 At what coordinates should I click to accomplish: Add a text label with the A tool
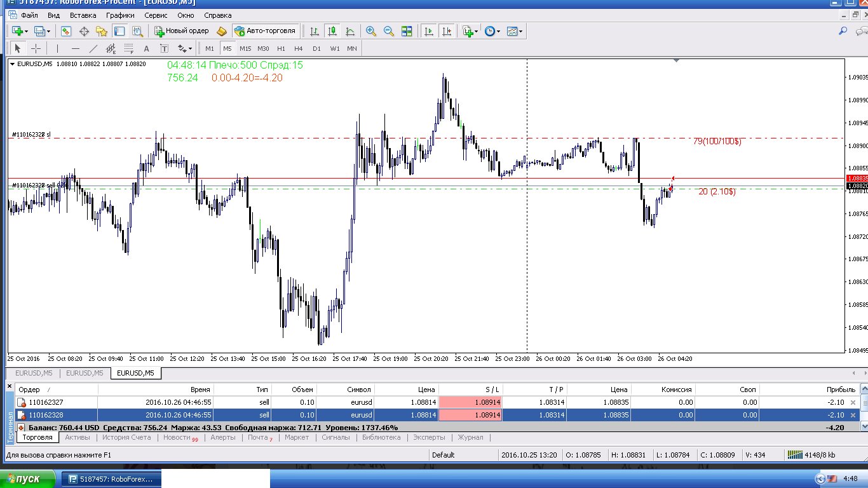coord(146,48)
